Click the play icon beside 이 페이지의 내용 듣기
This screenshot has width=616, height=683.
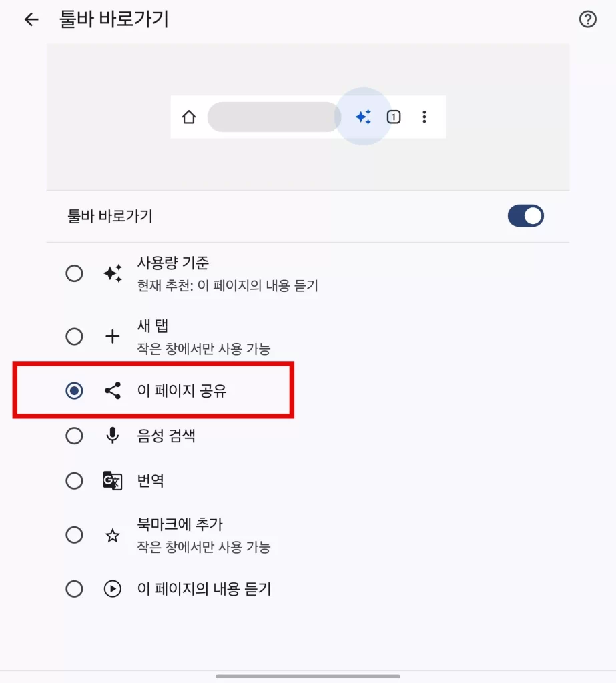pyautogui.click(x=112, y=589)
